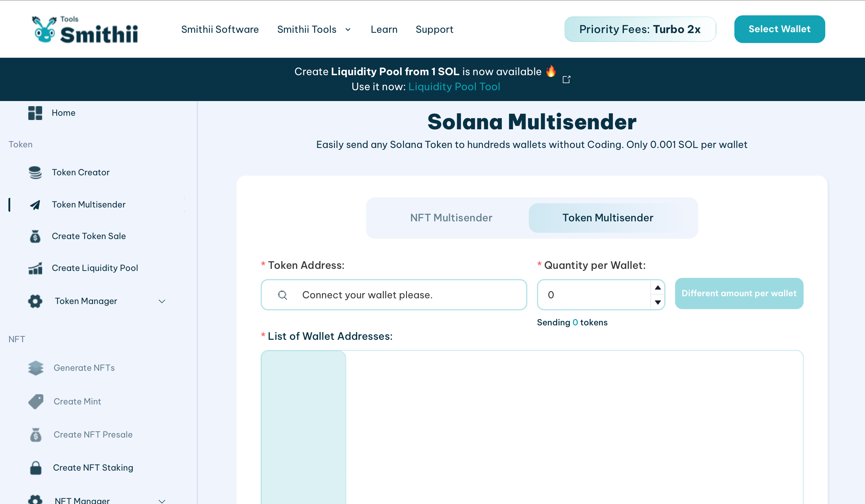Open Create Liquidity Pool in the sidebar
The height and width of the screenshot is (504, 865).
pos(95,268)
